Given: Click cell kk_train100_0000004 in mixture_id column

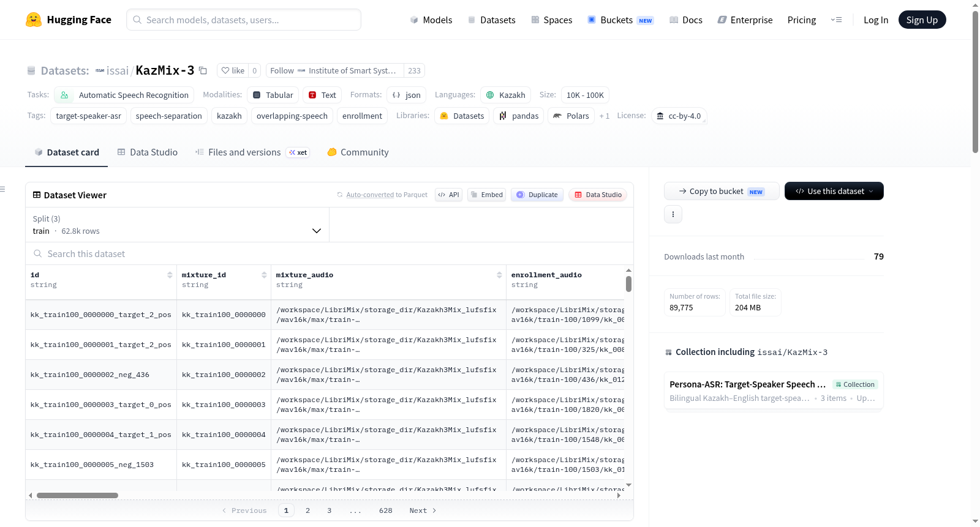Looking at the screenshot, I should [x=224, y=435].
